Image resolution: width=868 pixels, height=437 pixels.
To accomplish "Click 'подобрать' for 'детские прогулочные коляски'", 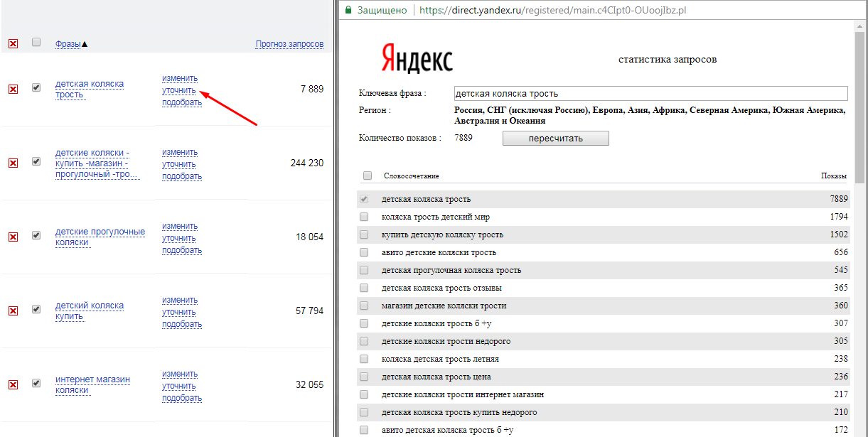I will (182, 250).
